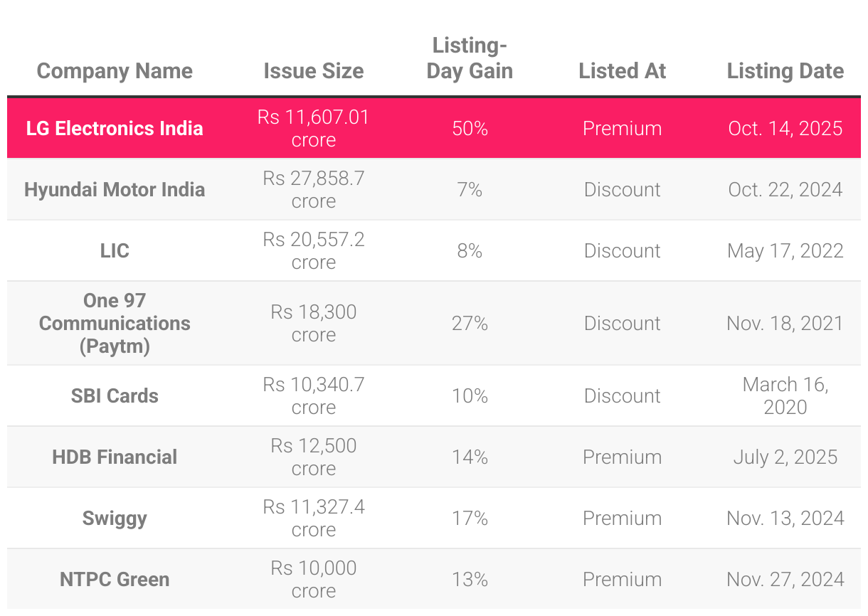Select One 97 Communications (Paytm) cell
Viewport: 868px width, 616px height.
point(115,323)
